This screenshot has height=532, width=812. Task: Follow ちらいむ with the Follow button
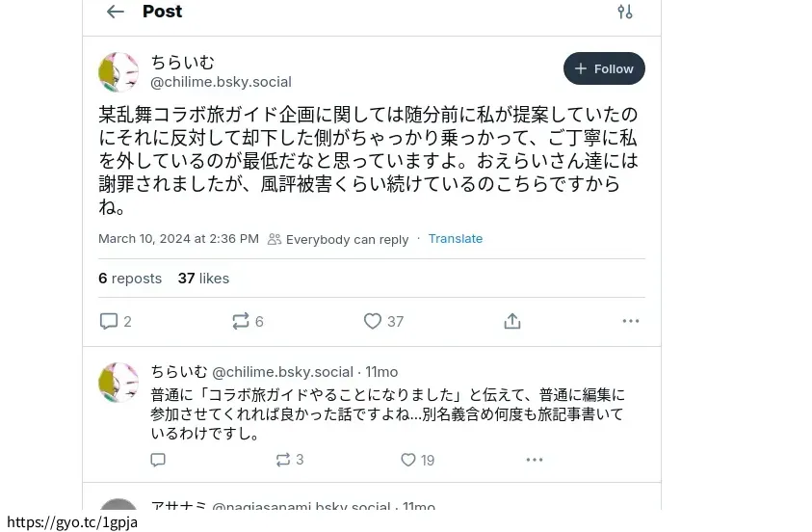pyautogui.click(x=604, y=68)
